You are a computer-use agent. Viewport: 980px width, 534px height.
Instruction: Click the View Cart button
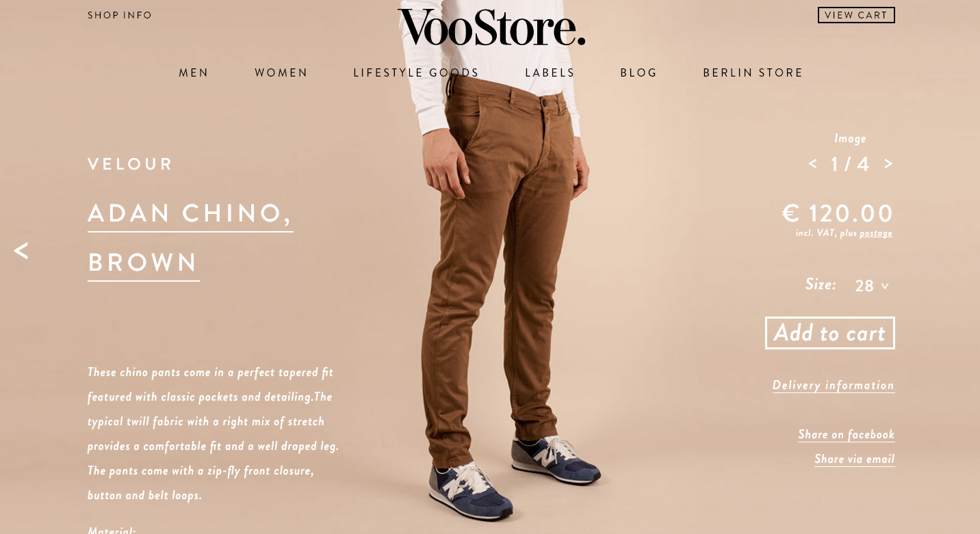coord(856,15)
